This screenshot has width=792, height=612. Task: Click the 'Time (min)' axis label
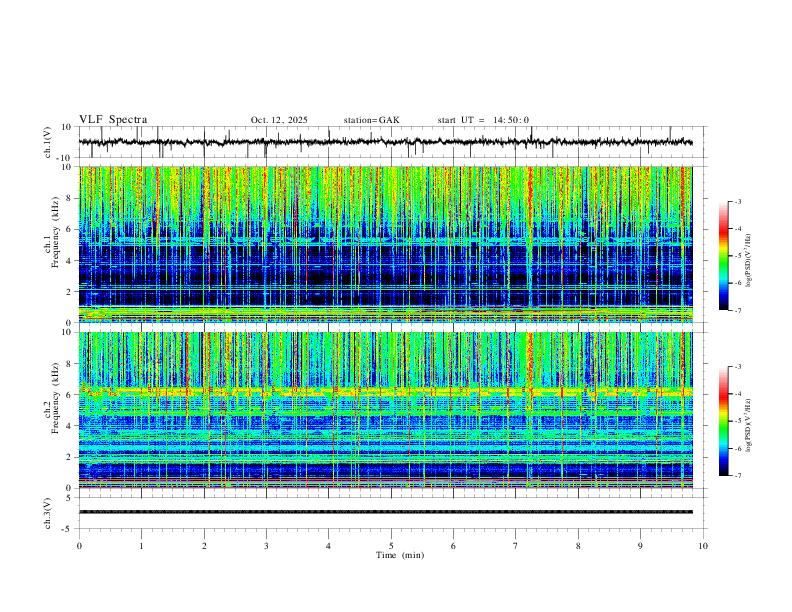pyautogui.click(x=400, y=555)
